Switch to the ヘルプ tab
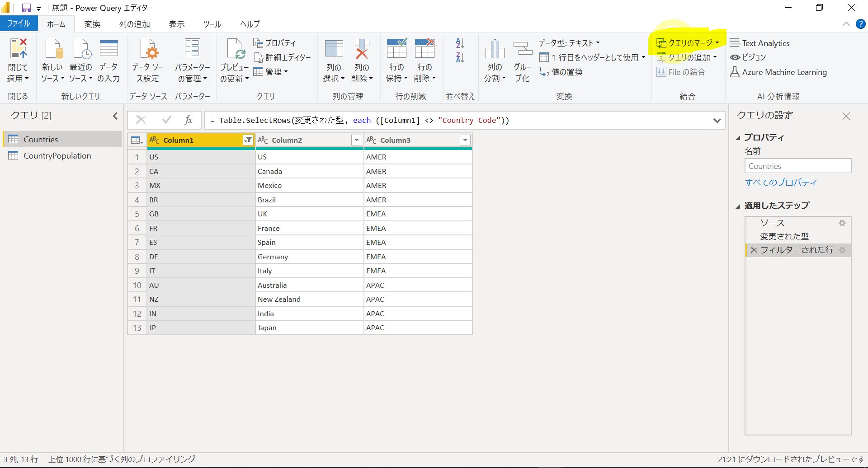868x468 pixels. point(250,24)
